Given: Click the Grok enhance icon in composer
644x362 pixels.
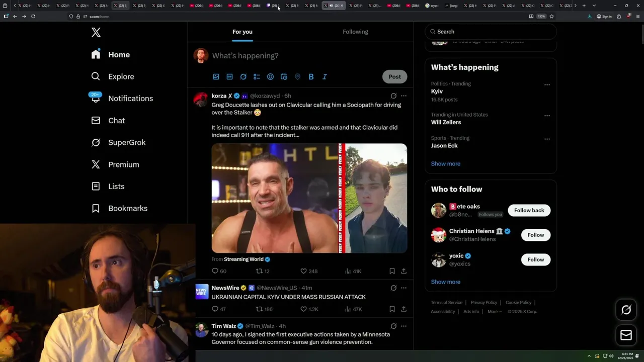Looking at the screenshot, I should (x=243, y=77).
